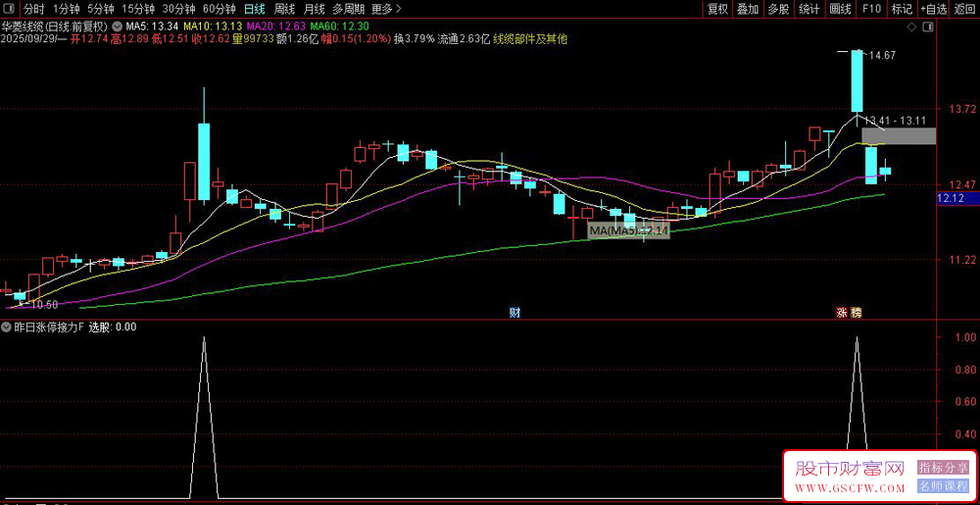Expand the 更多 period options
Image resolution: width=980 pixels, height=505 pixels.
386,9
